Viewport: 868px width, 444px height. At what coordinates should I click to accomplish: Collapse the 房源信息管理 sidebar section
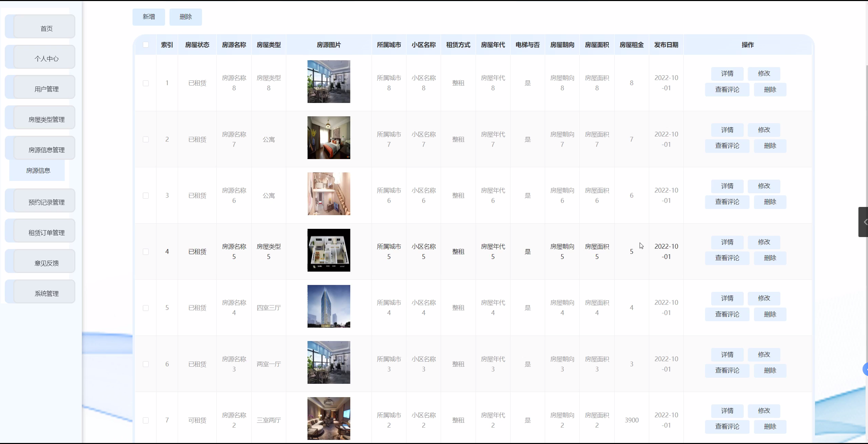40,148
